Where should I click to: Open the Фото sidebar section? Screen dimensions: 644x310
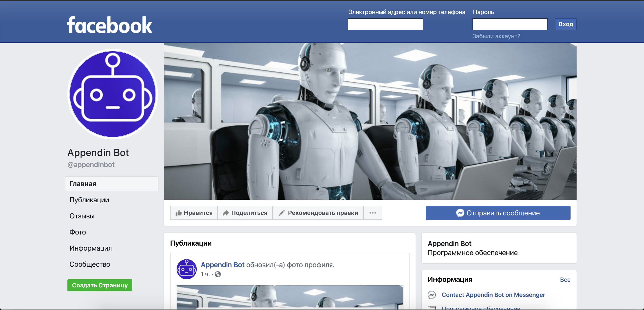[x=78, y=232]
